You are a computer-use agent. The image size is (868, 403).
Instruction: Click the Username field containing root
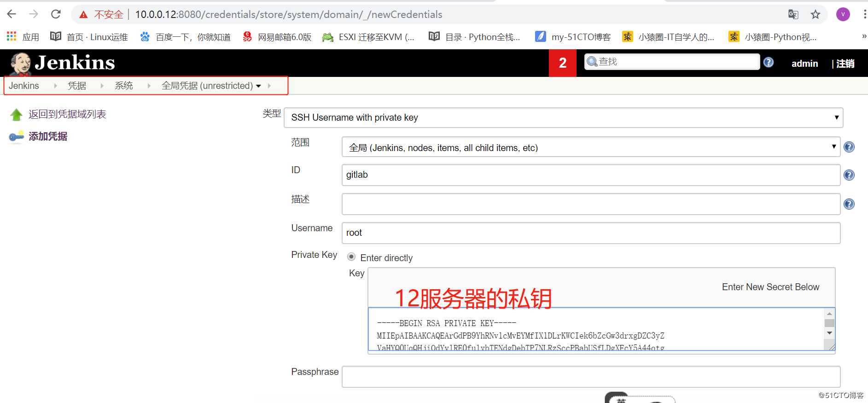point(591,233)
